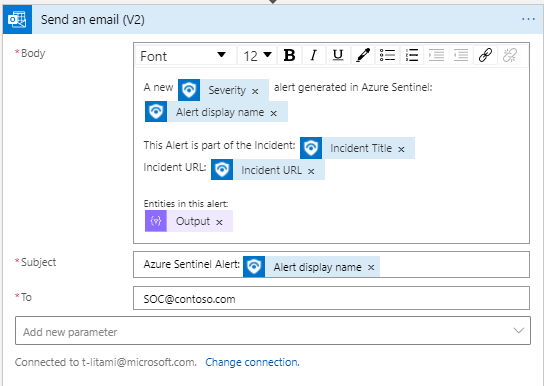This screenshot has width=544, height=386.
Task: Click the 'A new' text in the body
Action: pos(158,87)
